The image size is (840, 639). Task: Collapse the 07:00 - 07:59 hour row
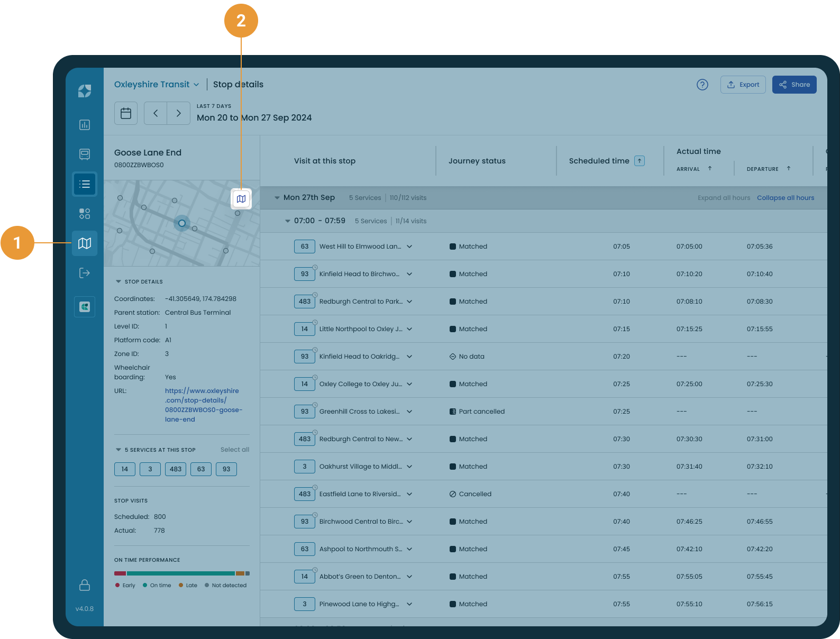pos(288,221)
